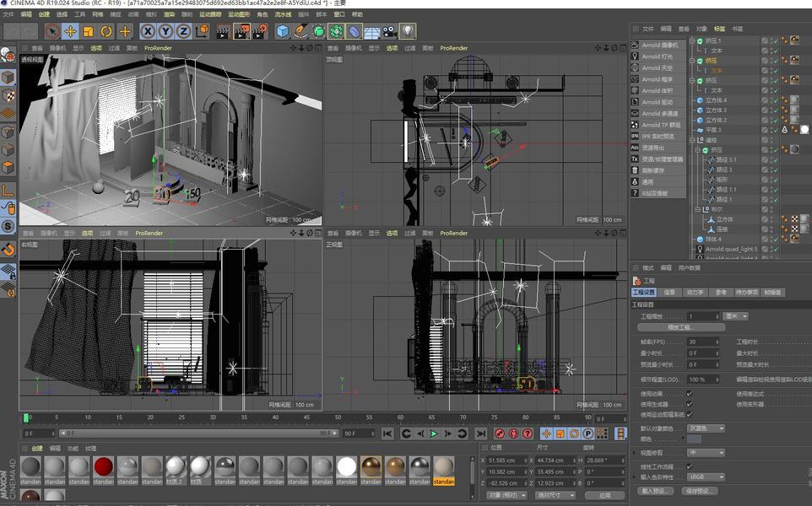Toggle 线性工作流程 checkbox
The image size is (812, 506).
coord(690,466)
